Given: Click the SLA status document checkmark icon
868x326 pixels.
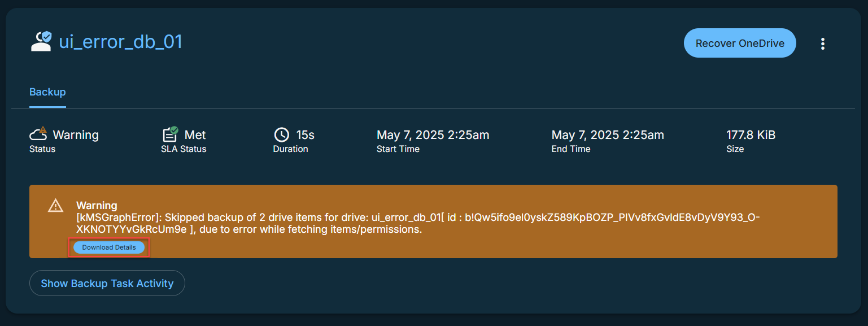Looking at the screenshot, I should point(171,134).
